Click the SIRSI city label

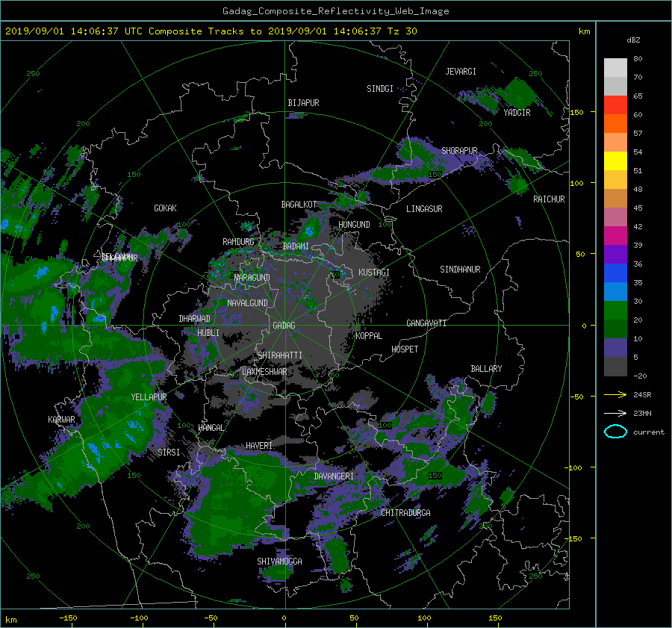coord(169,453)
